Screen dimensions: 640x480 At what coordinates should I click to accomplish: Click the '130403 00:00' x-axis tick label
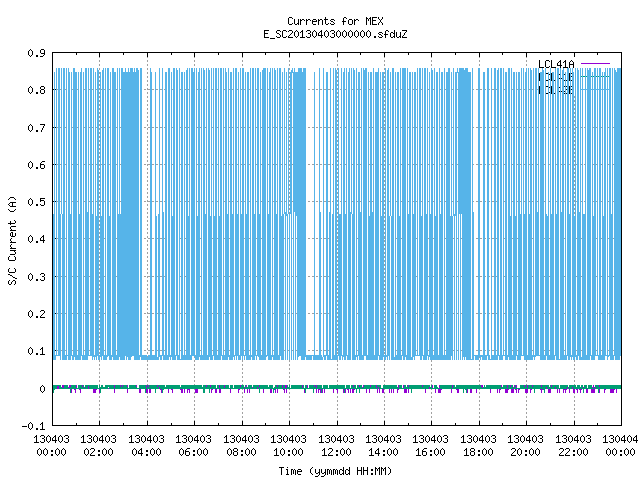51,446
